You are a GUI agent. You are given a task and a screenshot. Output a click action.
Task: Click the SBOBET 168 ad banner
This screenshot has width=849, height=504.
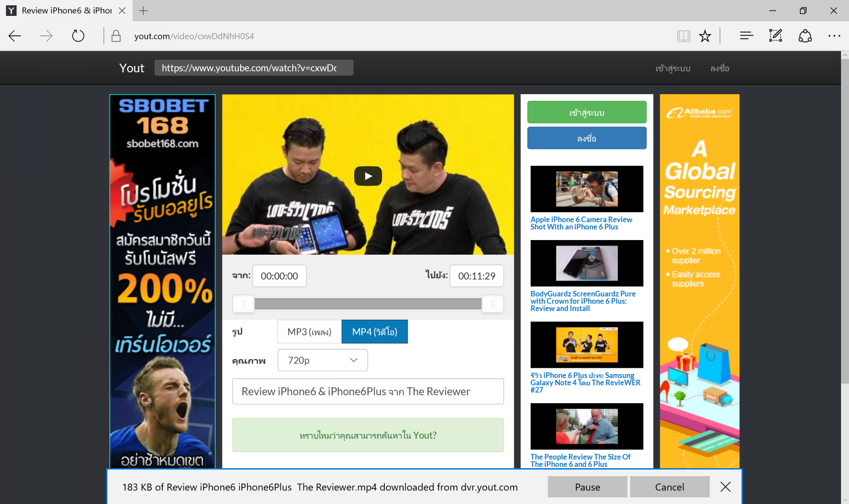pos(162,281)
